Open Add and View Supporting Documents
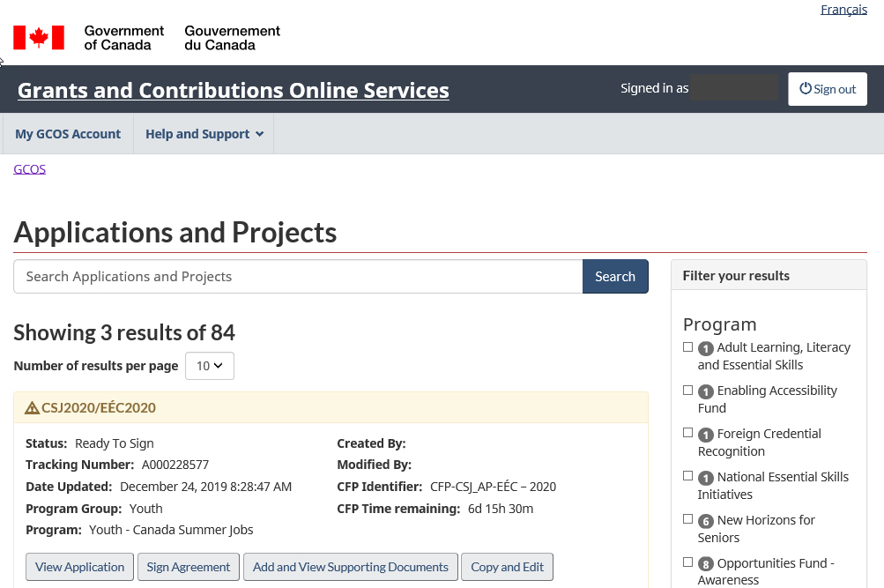Image resolution: width=884 pixels, height=588 pixels. point(350,567)
